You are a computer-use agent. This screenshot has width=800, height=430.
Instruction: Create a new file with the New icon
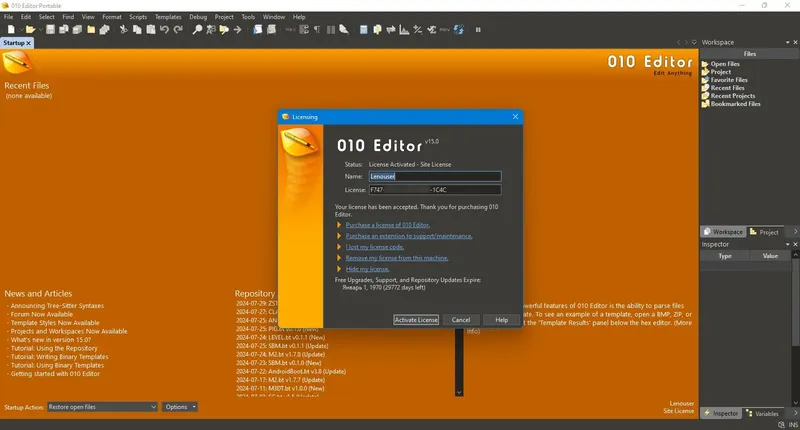(x=11, y=30)
